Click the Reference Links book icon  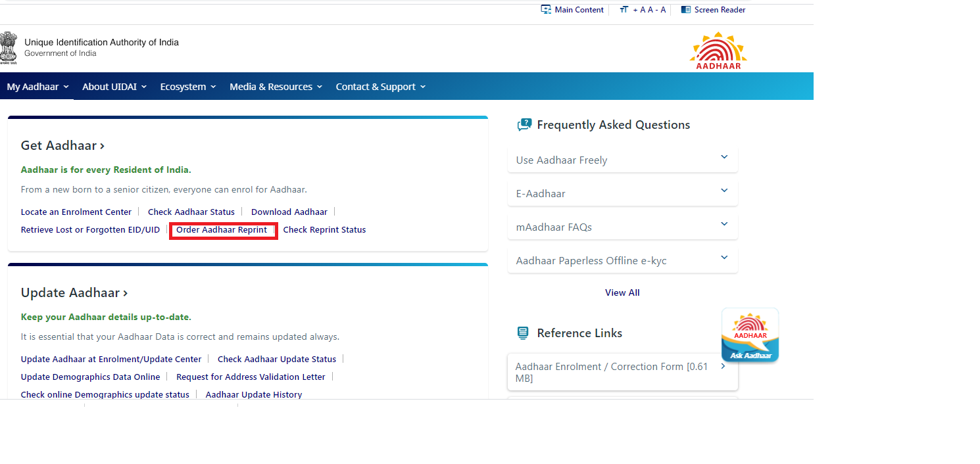[x=523, y=333]
